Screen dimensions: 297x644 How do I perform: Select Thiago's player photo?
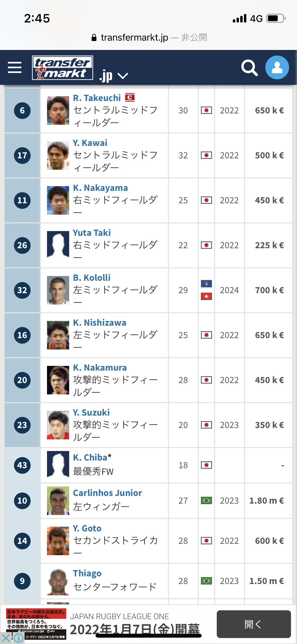coord(58,582)
